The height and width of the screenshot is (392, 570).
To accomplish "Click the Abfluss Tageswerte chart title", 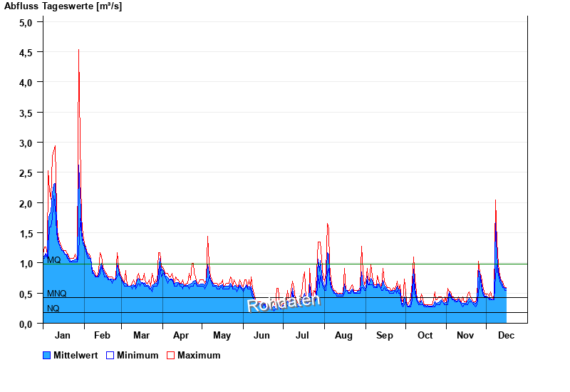I will point(63,6).
